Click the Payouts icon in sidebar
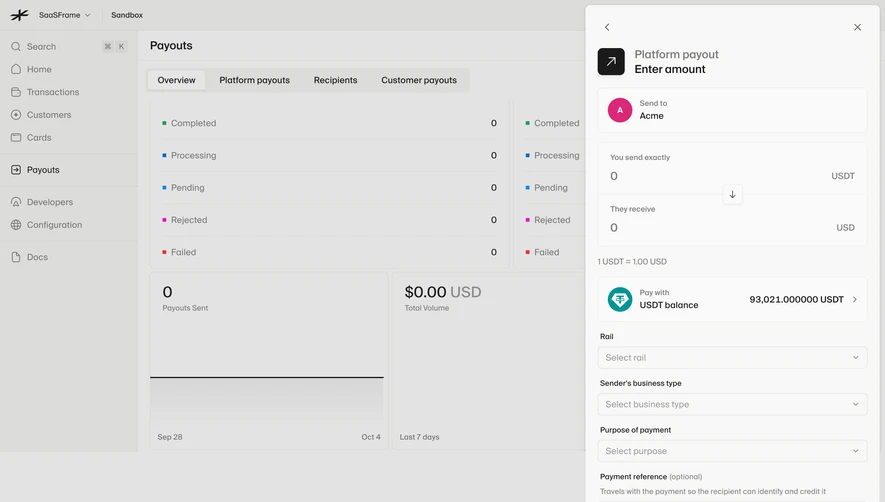This screenshot has width=885, height=502. 16,169
